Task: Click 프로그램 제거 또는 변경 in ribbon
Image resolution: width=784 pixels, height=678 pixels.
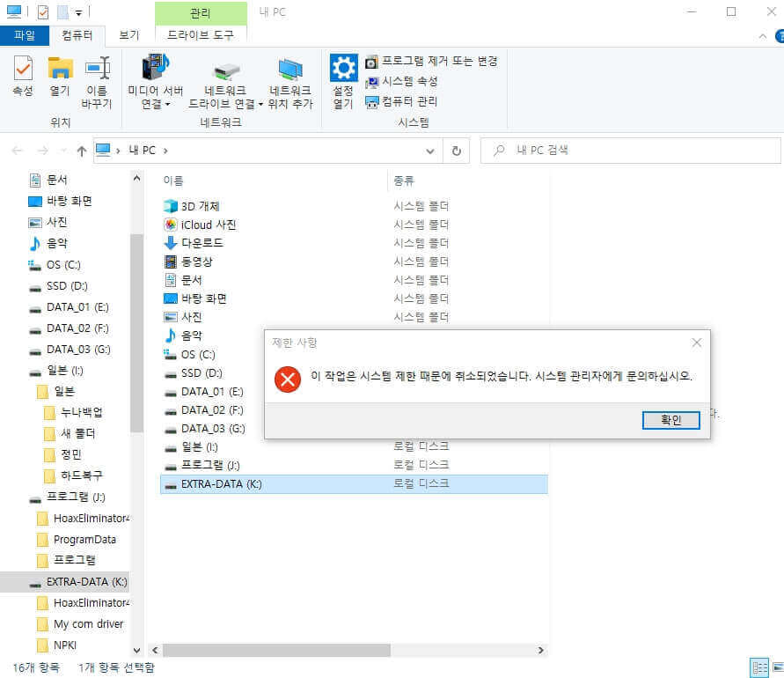Action: (x=431, y=61)
